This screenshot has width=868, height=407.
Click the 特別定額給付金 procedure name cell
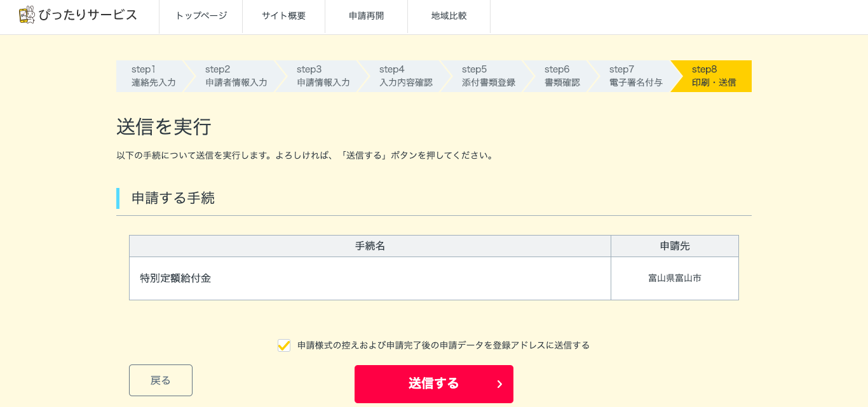click(175, 278)
